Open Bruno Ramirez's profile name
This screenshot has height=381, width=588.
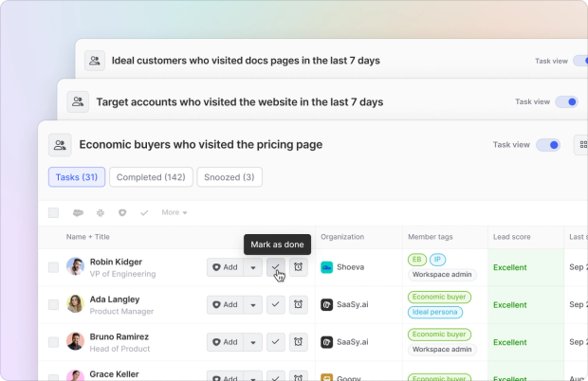pos(119,336)
